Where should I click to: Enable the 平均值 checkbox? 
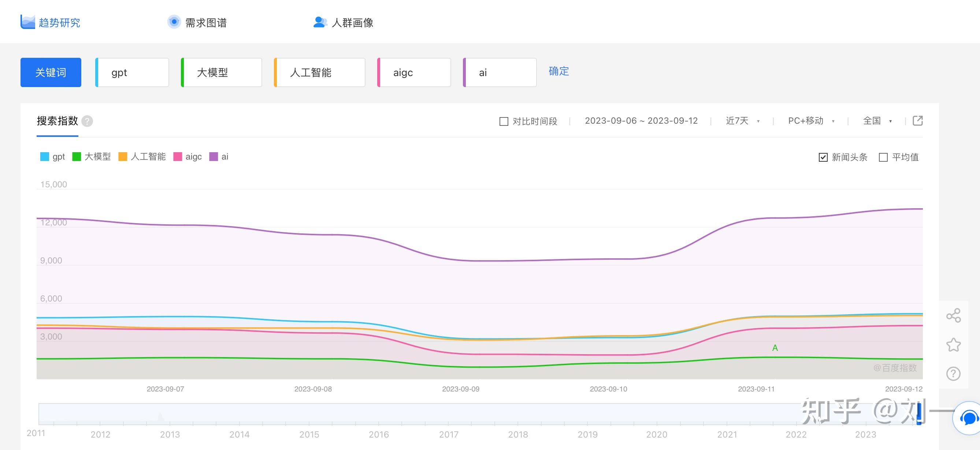click(884, 157)
